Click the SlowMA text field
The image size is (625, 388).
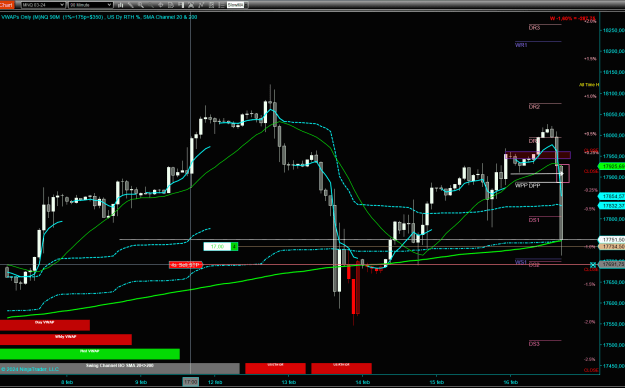pyautogui.click(x=235, y=5)
